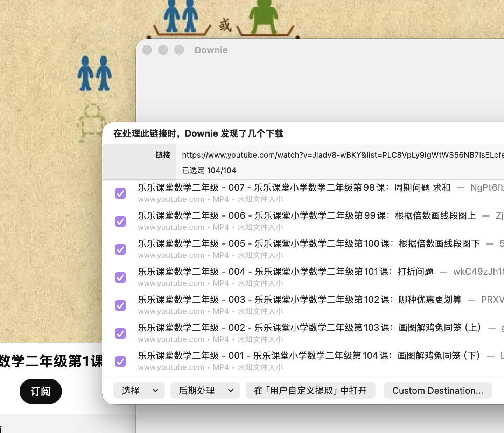Deselect the 005 根据倍数画线段图下 checkbox
Viewport: 504px width, 433px height.
(120, 249)
